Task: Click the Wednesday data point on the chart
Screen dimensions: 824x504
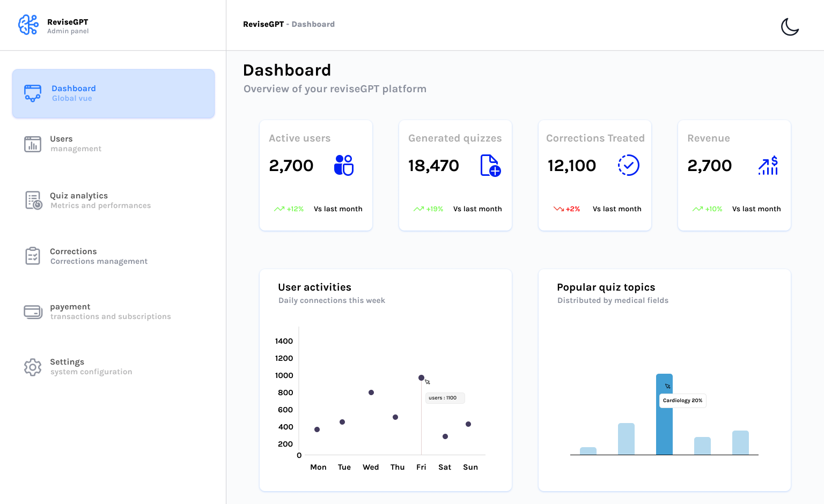Action: click(371, 392)
